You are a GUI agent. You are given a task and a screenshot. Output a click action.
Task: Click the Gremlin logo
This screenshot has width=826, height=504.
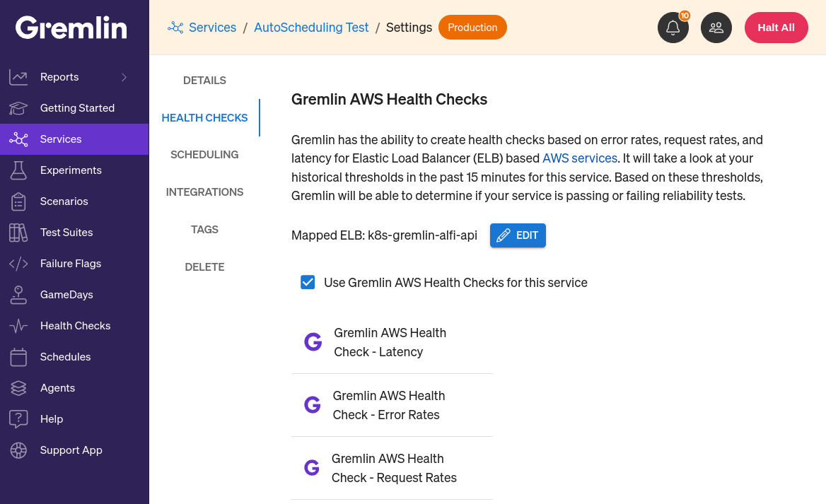click(71, 28)
